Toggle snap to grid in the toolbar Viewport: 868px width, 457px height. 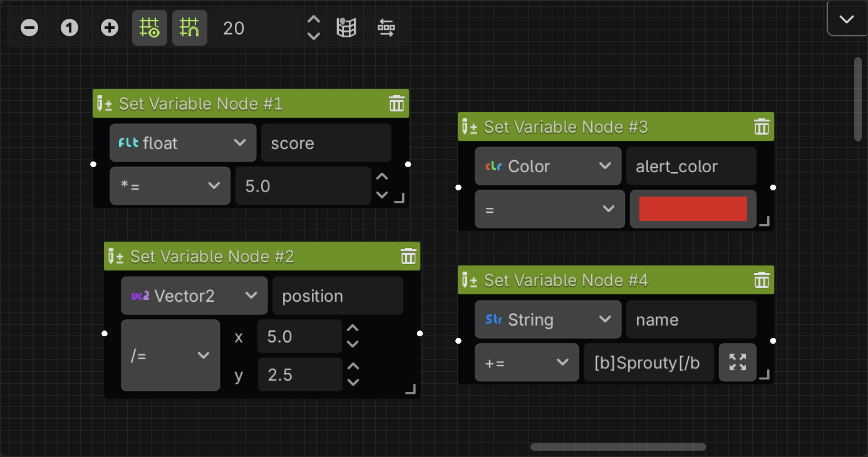click(189, 28)
